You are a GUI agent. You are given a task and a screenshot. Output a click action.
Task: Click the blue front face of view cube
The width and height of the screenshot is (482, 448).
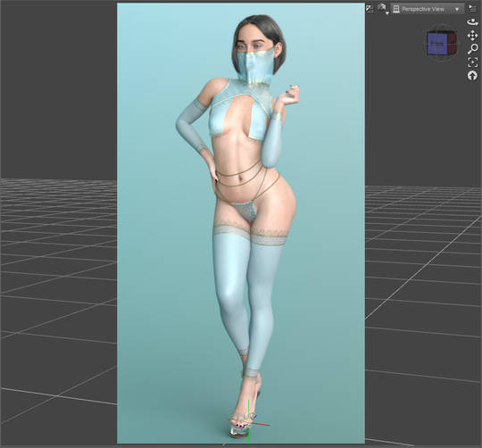click(437, 45)
